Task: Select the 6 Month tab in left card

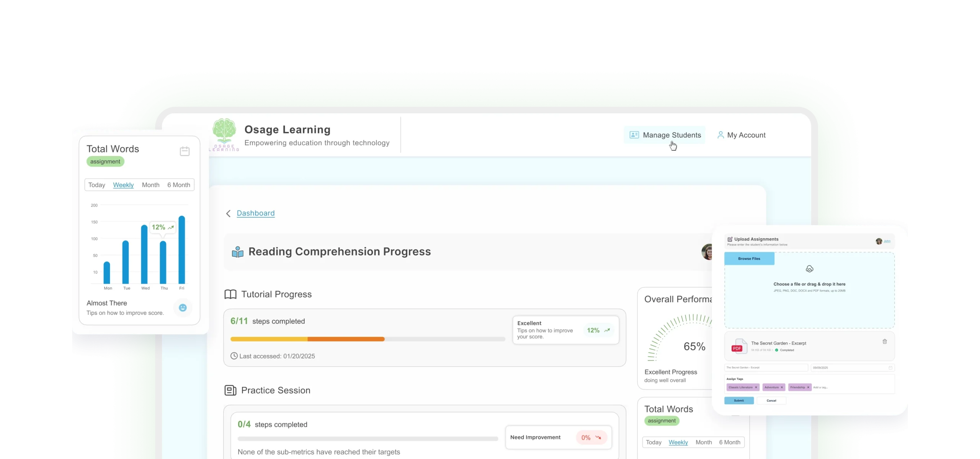Action: coord(178,185)
